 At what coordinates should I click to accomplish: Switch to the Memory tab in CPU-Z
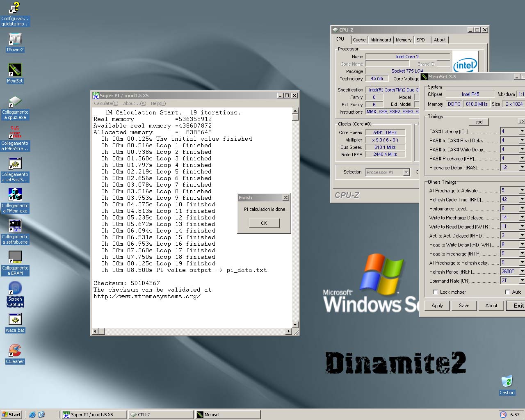(404, 40)
